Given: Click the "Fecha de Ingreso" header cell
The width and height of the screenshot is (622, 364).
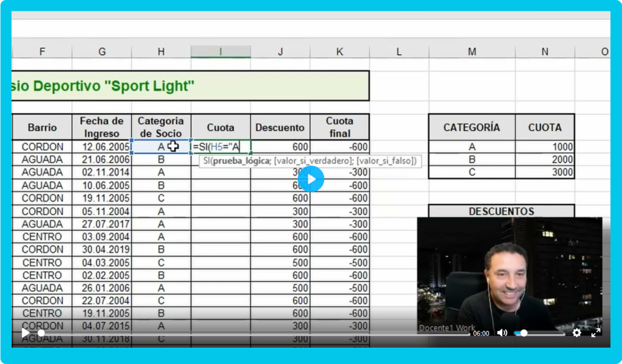Looking at the screenshot, I should (101, 127).
